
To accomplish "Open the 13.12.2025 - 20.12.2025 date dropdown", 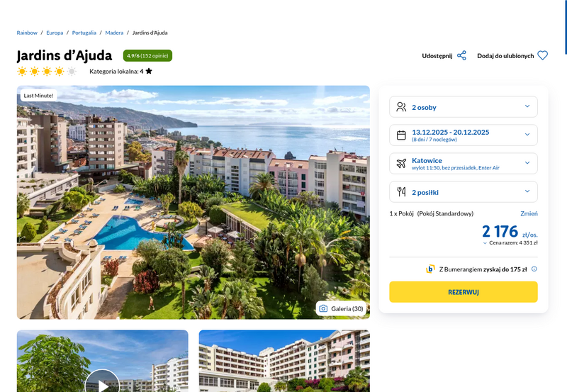I will click(464, 135).
